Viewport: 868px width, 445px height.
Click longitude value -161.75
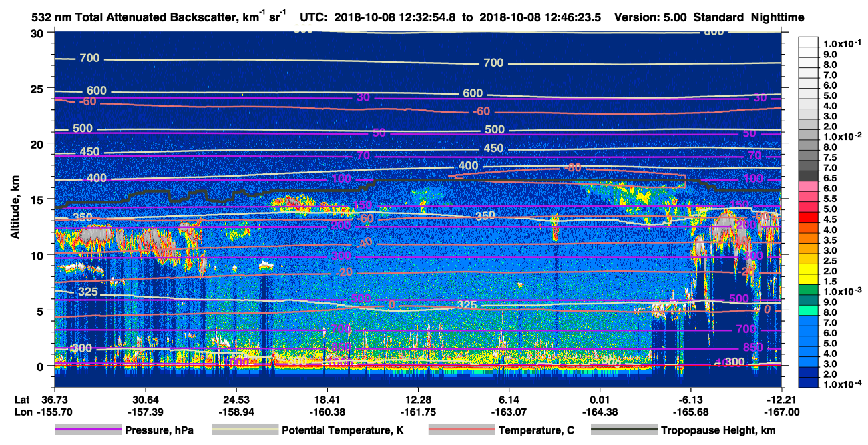click(418, 411)
